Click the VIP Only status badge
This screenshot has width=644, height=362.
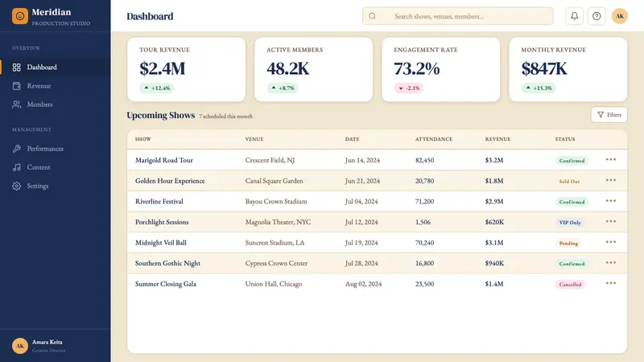tap(570, 223)
